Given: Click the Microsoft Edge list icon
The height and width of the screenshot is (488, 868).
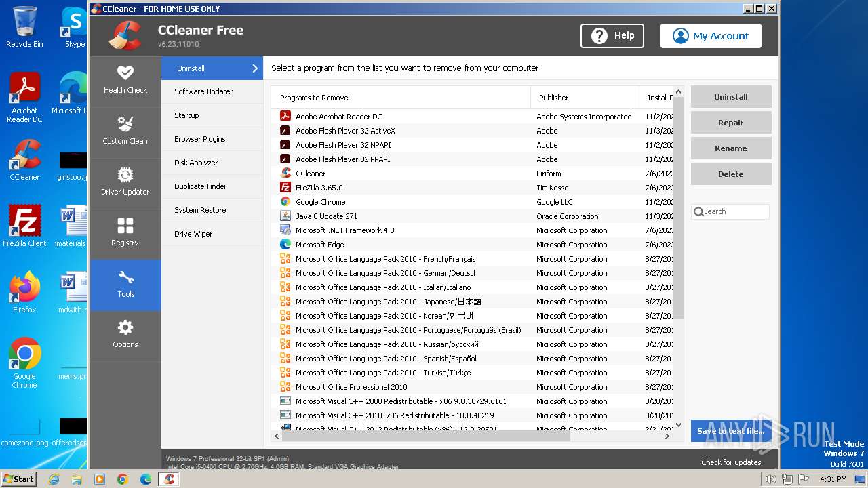Looking at the screenshot, I should [285, 245].
